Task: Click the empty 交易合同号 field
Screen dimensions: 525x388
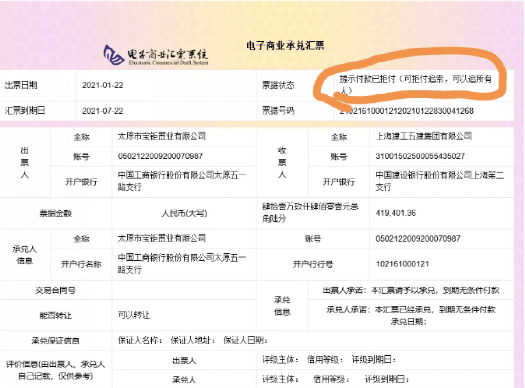Action: tap(184, 290)
